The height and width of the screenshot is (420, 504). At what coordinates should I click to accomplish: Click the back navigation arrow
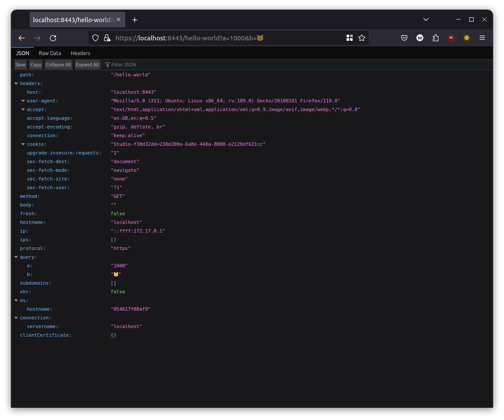pos(22,38)
